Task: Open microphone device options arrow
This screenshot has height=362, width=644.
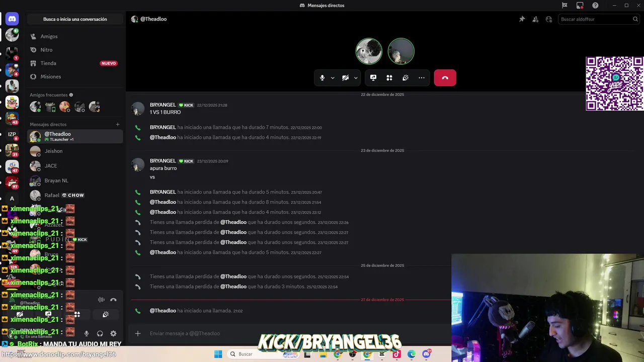Action: tap(333, 78)
